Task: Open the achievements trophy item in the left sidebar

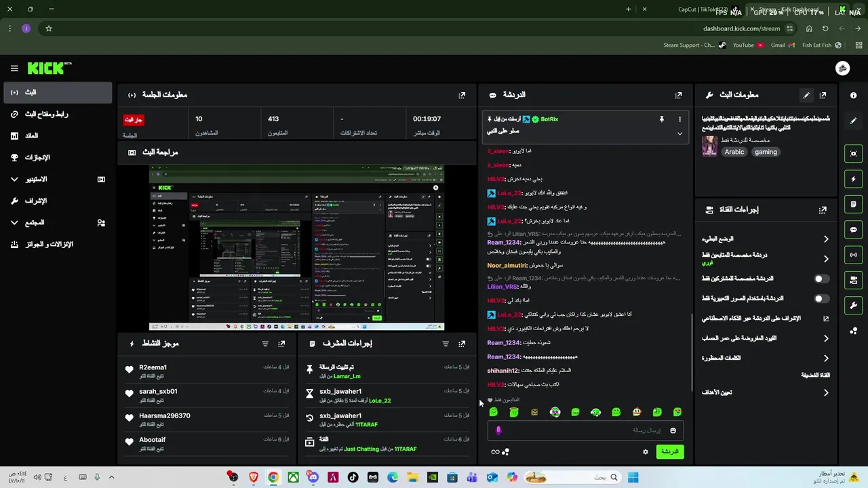Action: (x=58, y=157)
